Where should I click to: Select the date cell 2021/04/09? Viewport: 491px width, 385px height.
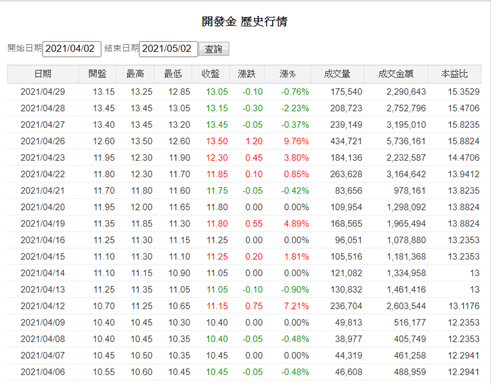point(43,323)
